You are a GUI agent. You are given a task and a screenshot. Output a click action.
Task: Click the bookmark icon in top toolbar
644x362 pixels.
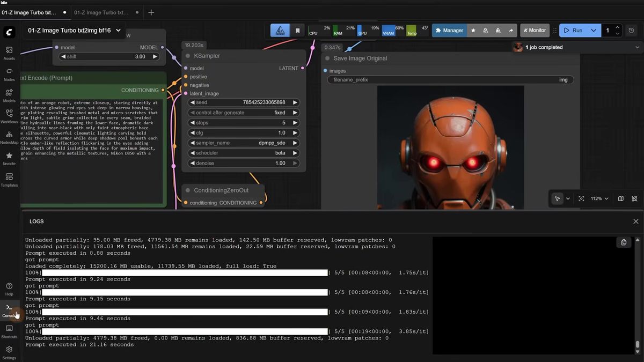coord(297,31)
